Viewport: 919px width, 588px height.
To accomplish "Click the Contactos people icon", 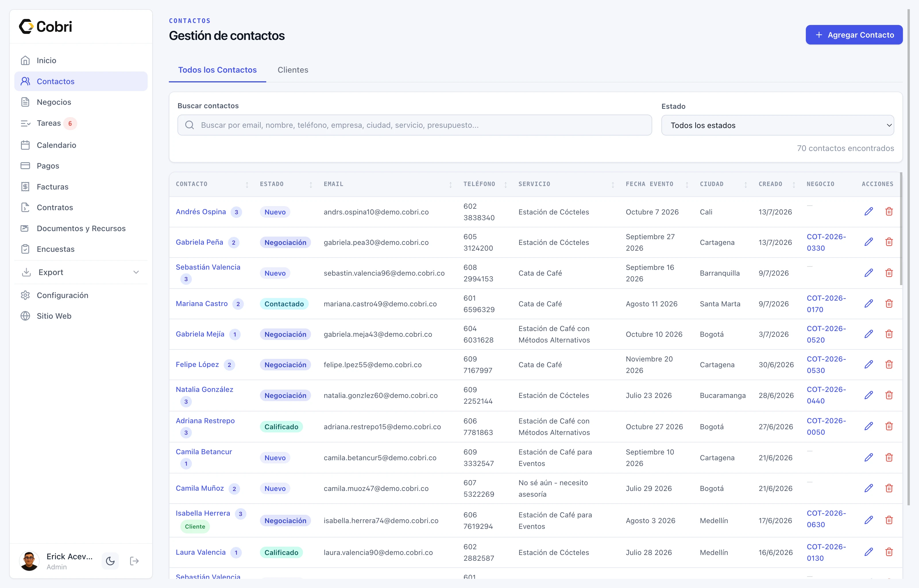I will pos(25,81).
